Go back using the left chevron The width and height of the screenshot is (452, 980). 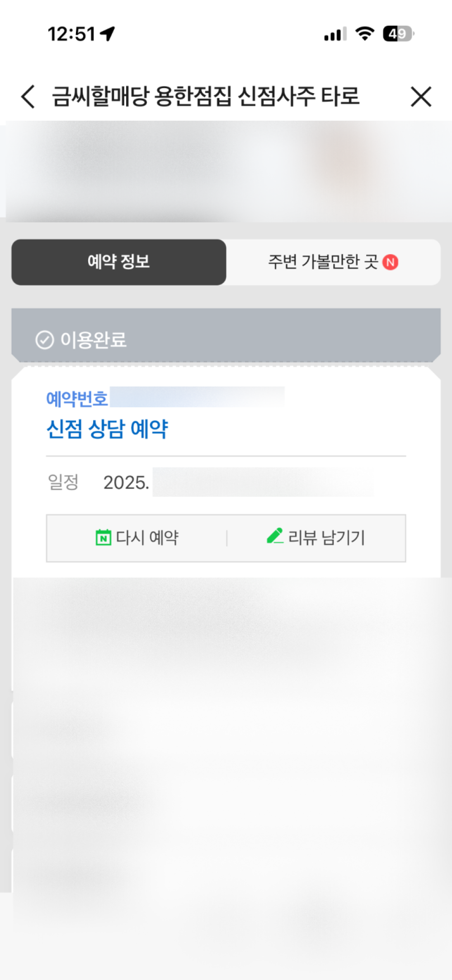point(28,96)
